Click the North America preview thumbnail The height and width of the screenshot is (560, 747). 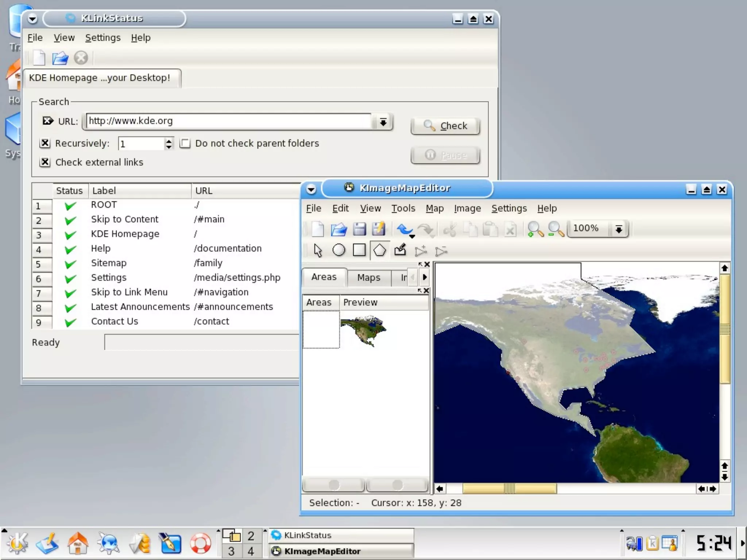363,331
